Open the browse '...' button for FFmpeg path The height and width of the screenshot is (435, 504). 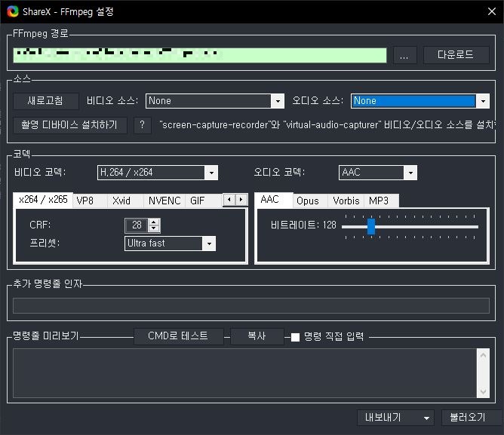[404, 55]
